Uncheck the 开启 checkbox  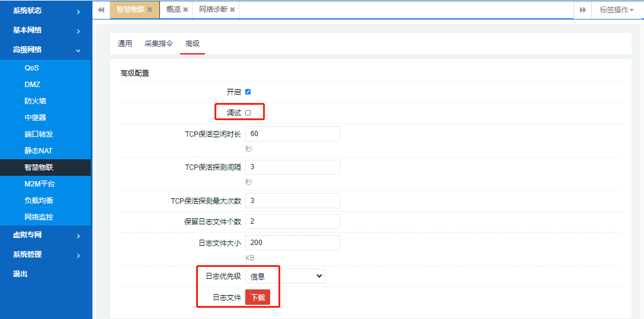point(248,92)
